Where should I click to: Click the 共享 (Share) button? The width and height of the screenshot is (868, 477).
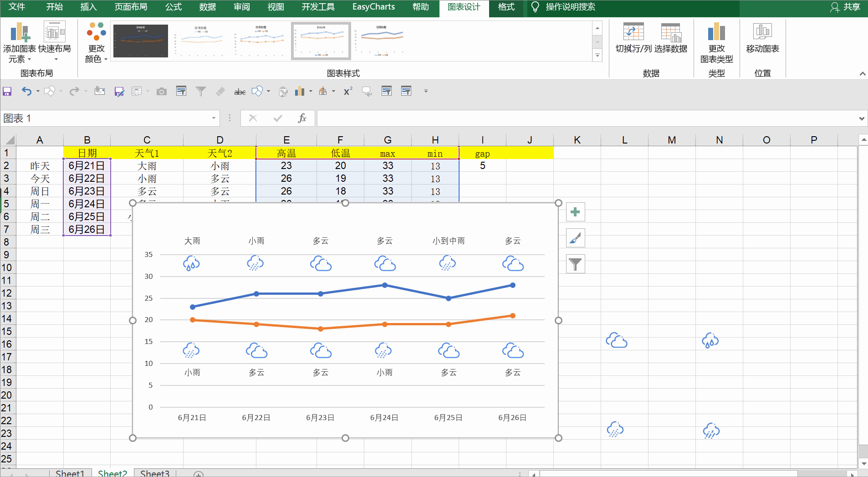coord(846,7)
